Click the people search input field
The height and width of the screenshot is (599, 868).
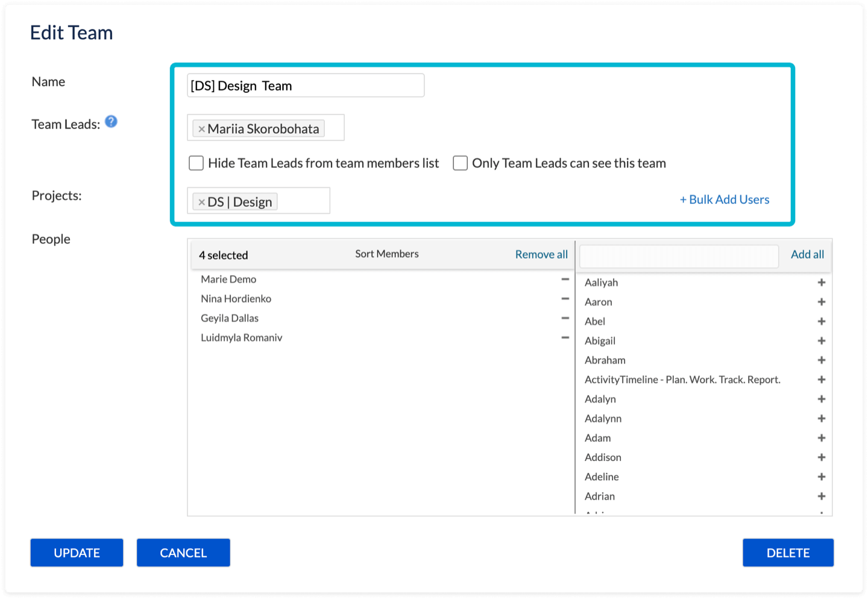point(678,256)
